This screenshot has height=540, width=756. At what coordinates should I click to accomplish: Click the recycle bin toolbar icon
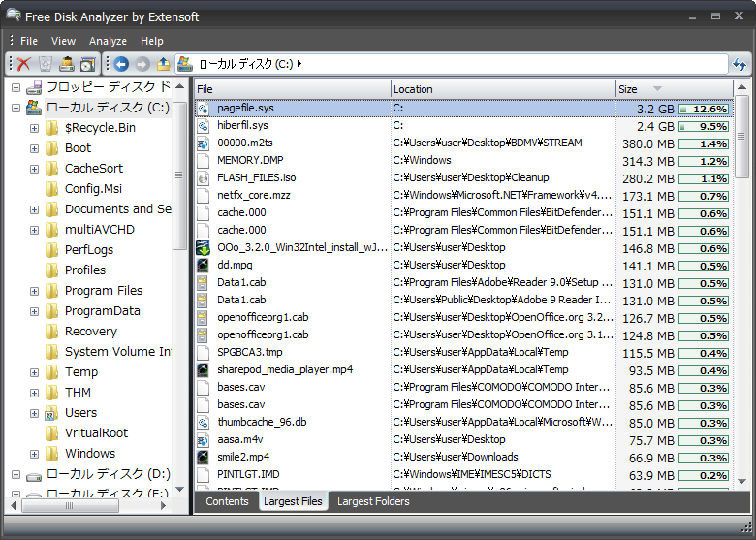pyautogui.click(x=46, y=64)
